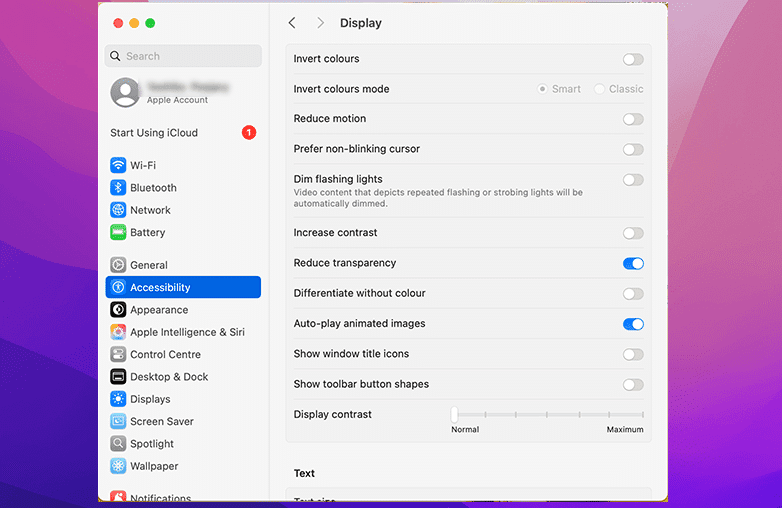The width and height of the screenshot is (782, 508).
Task: Click the search magnifying glass icon
Action: click(x=115, y=56)
